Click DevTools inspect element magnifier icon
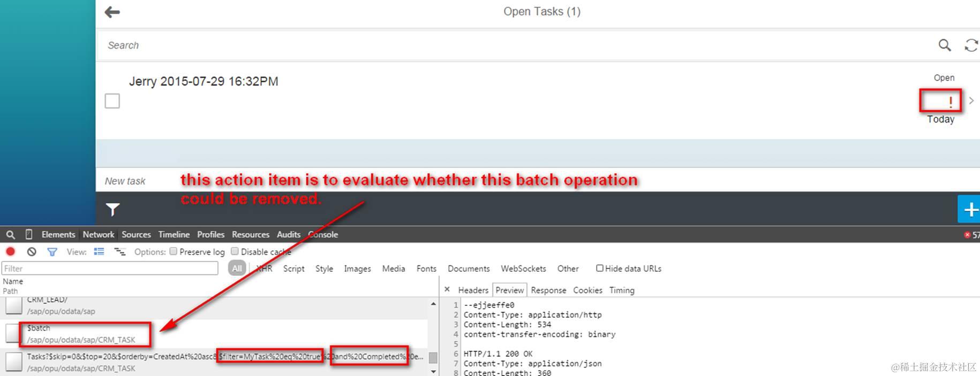Screen dimensions: 980x376 pyautogui.click(x=11, y=234)
